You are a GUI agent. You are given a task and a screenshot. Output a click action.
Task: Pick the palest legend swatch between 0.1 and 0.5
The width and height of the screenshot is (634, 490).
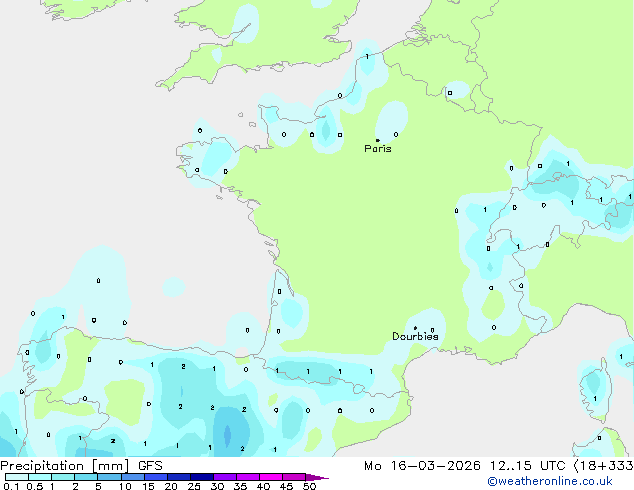pyautogui.click(x=17, y=477)
